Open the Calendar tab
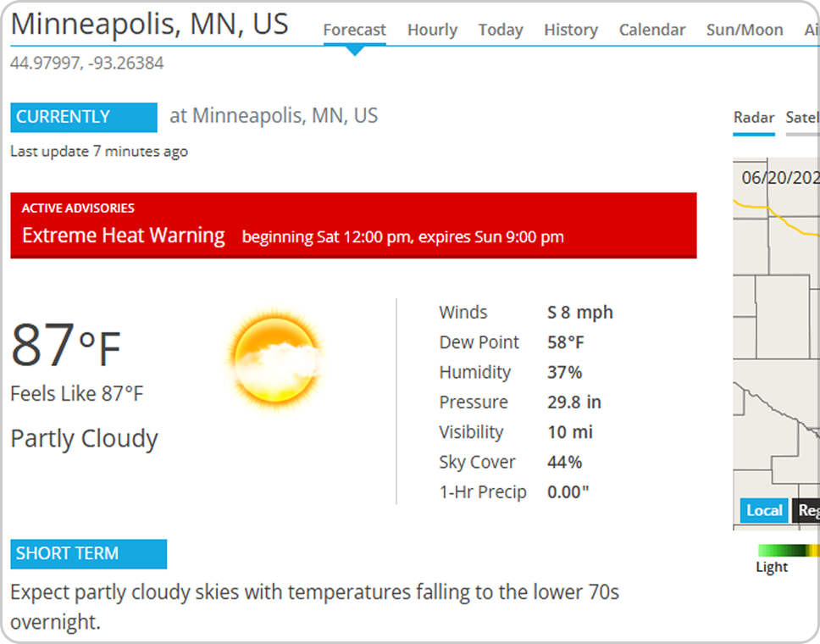Viewport: 820px width, 644px height. click(652, 30)
